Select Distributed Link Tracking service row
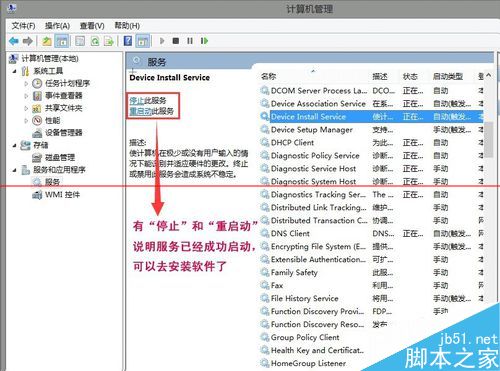Image resolution: width=500 pixels, height=371 pixels. click(372, 207)
